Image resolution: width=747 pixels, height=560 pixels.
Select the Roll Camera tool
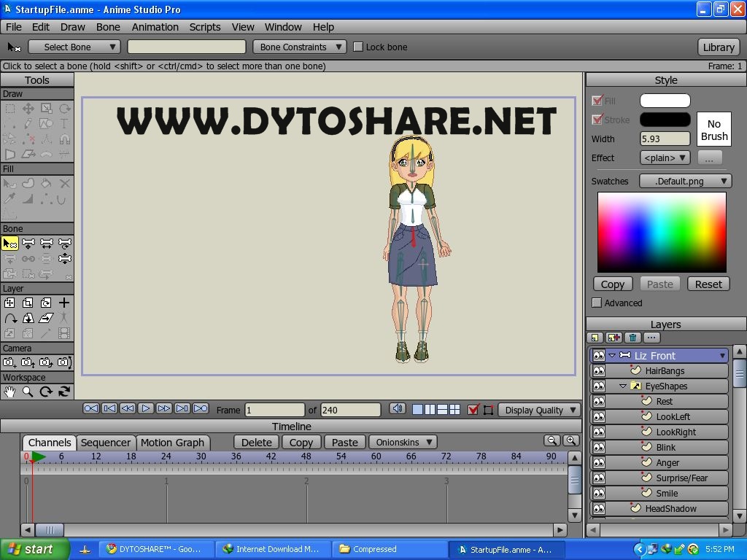coord(46,363)
